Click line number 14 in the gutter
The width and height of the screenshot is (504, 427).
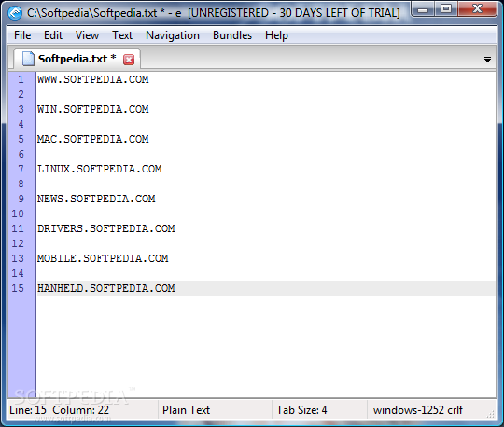18,273
